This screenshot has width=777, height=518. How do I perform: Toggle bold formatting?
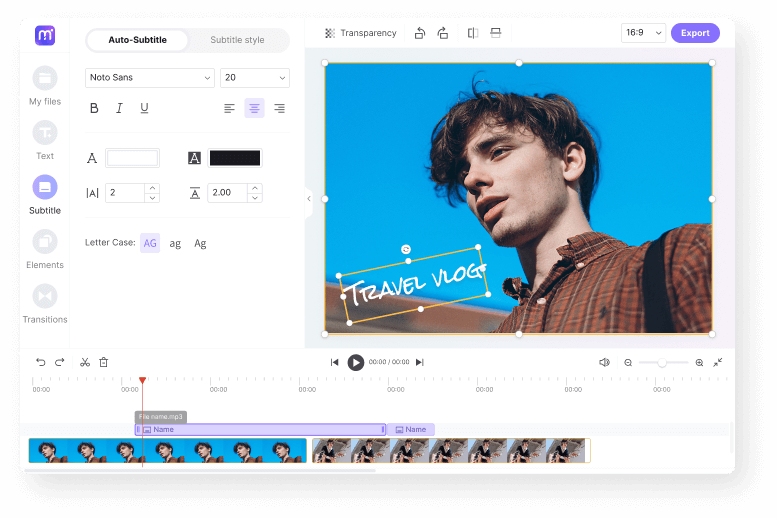(94, 108)
